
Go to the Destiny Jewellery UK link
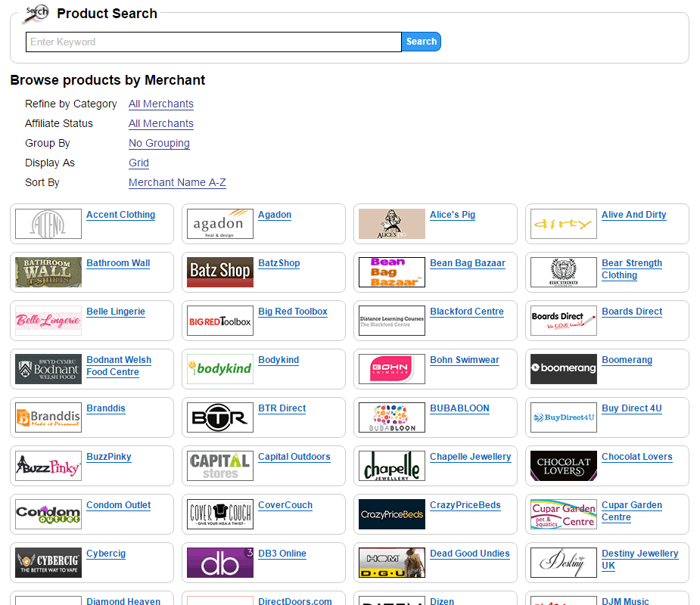click(x=640, y=560)
